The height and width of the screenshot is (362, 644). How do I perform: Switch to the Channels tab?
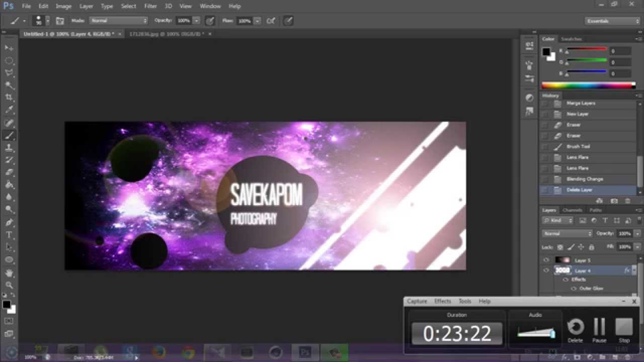pos(572,210)
